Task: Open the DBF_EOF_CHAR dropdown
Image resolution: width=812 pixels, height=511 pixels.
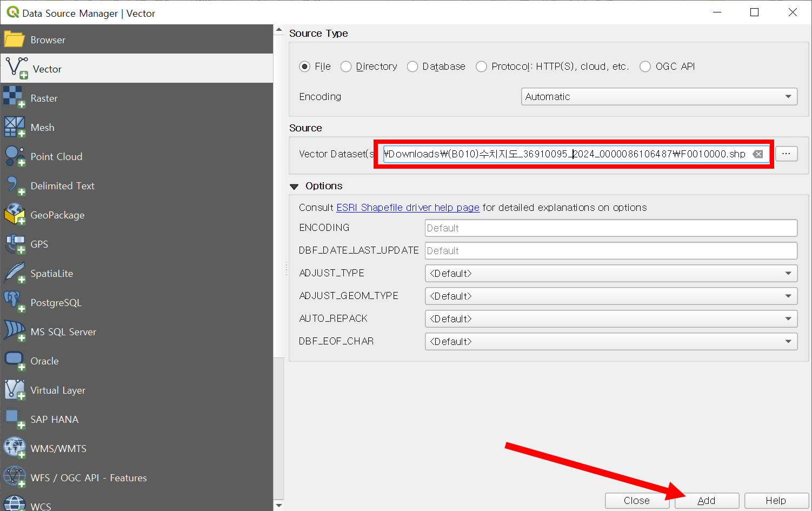Action: tap(611, 341)
